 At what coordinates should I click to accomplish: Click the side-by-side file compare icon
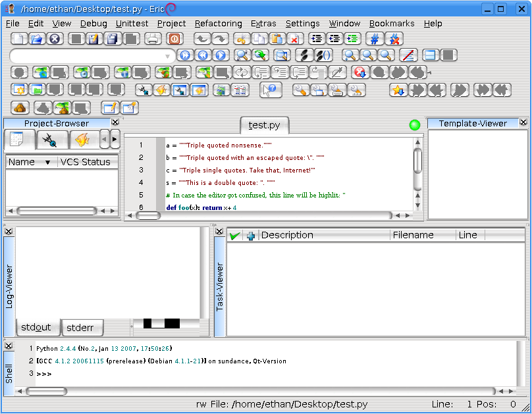click(240, 90)
